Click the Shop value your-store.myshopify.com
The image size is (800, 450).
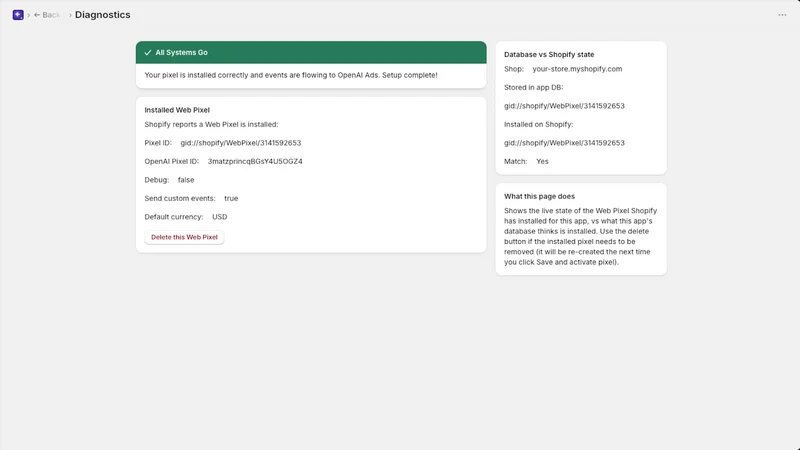coord(577,69)
